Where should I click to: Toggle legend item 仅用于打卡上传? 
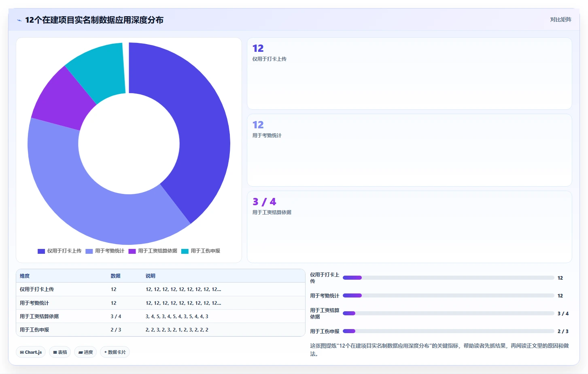[x=59, y=251]
